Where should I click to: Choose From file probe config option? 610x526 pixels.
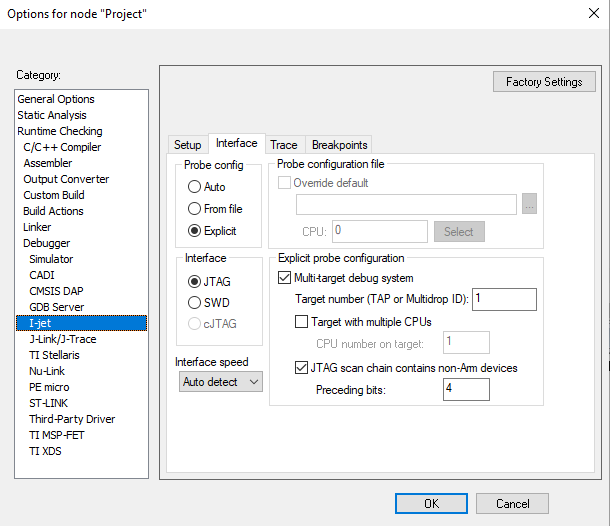click(194, 209)
